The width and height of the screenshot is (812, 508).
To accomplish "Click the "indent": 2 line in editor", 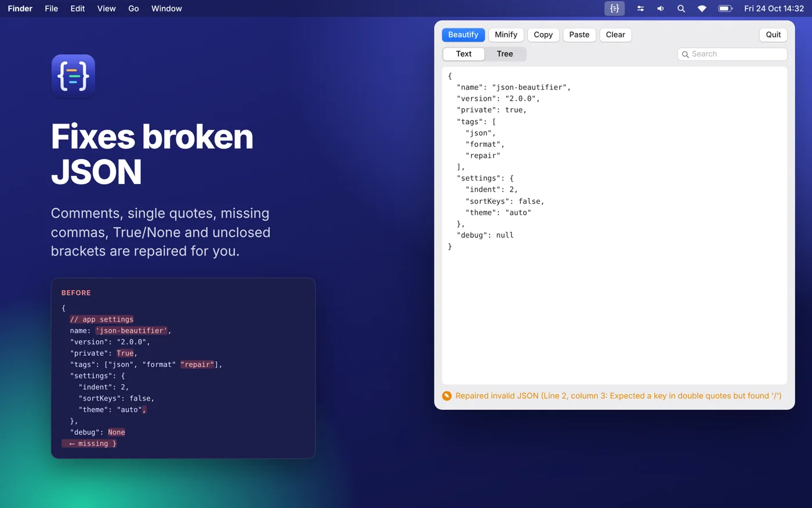I will pos(492,190).
